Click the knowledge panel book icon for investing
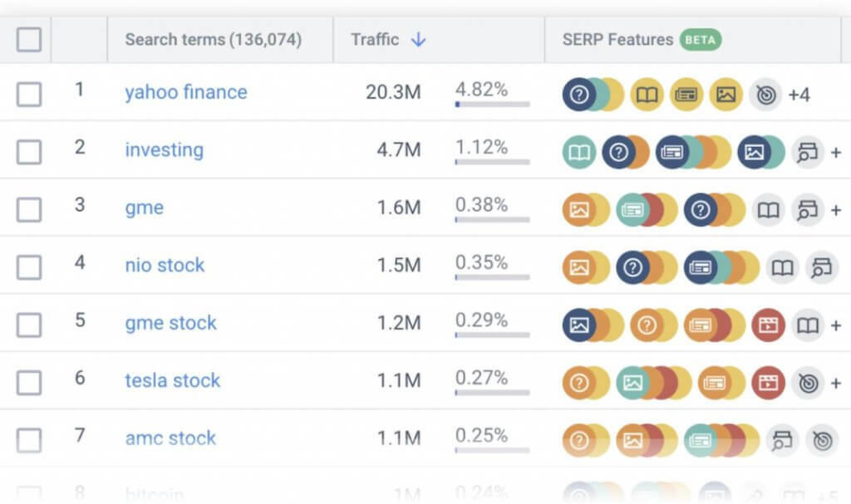 tap(579, 152)
